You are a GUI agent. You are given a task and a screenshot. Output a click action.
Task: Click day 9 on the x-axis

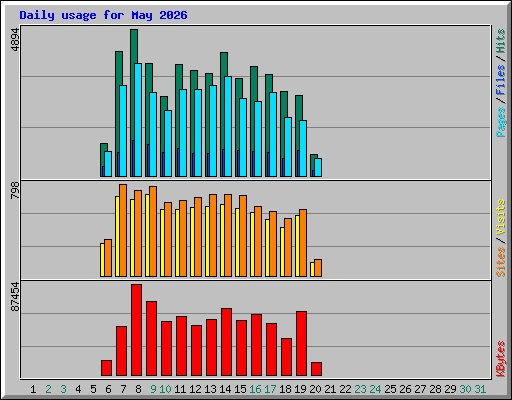(x=153, y=389)
